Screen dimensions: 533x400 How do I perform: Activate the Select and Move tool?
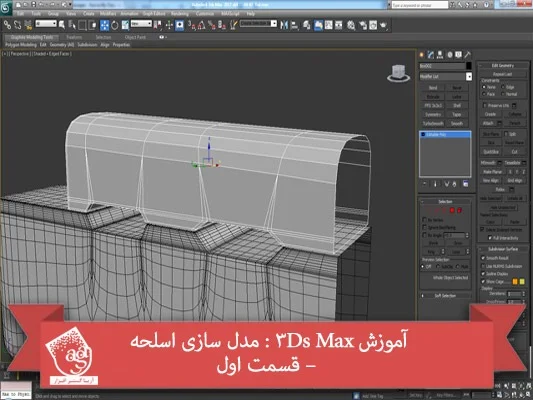(105, 25)
